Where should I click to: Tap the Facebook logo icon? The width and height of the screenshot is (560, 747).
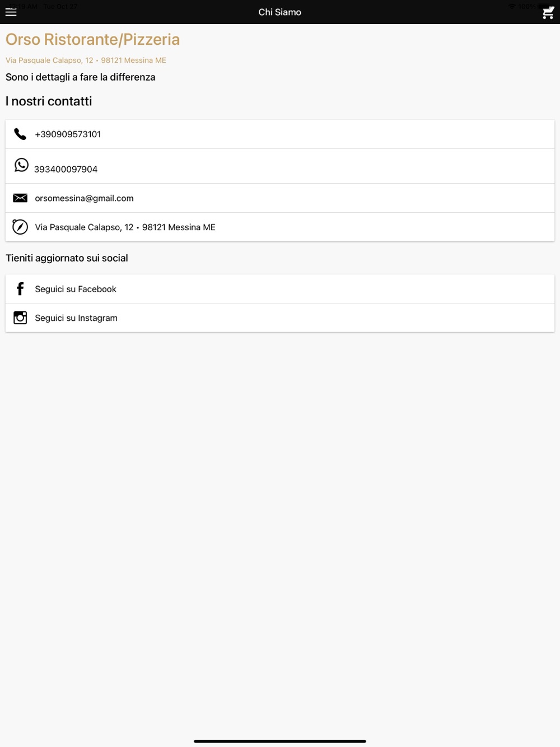point(20,289)
